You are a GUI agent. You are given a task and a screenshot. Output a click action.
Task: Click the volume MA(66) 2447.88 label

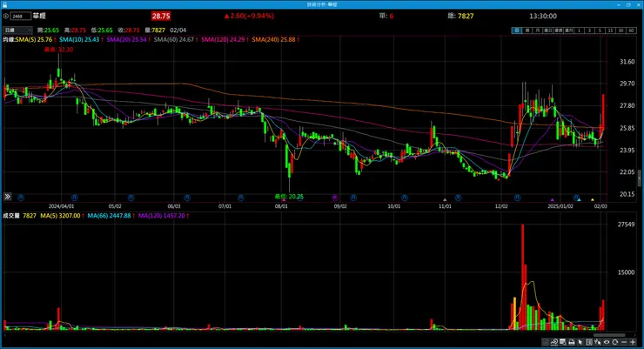pyautogui.click(x=109, y=216)
